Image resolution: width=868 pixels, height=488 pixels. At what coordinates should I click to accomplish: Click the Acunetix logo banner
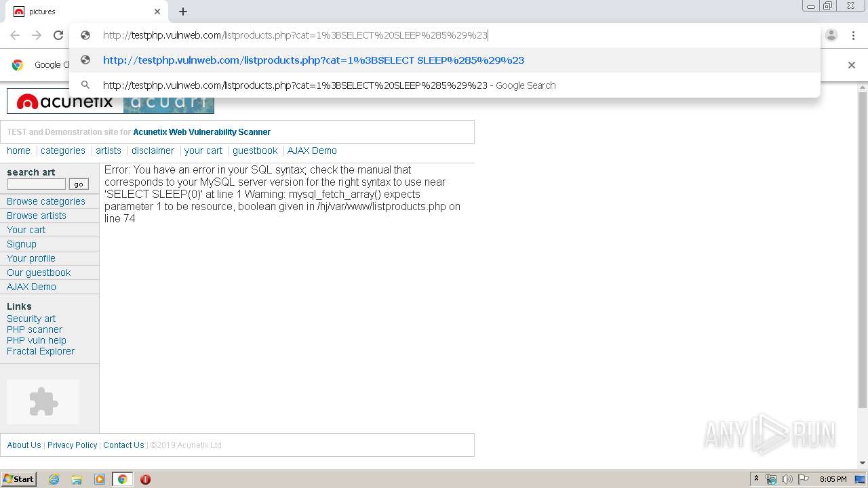coord(111,102)
